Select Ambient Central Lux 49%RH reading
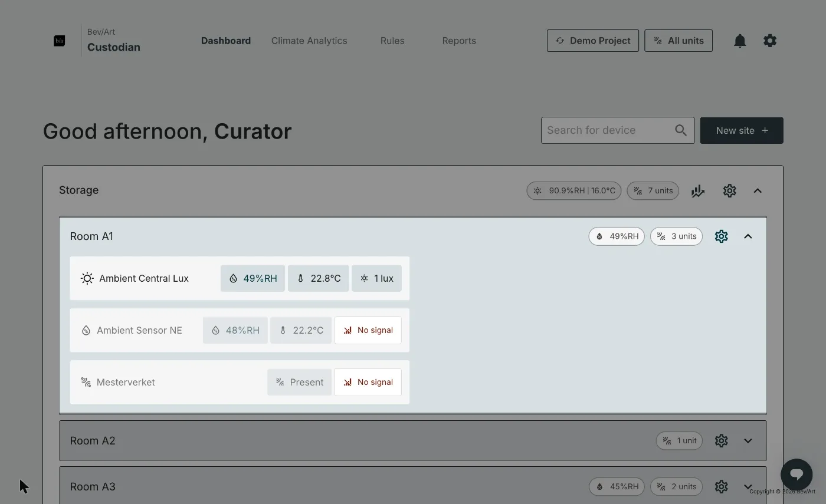826x504 pixels. pos(253,278)
